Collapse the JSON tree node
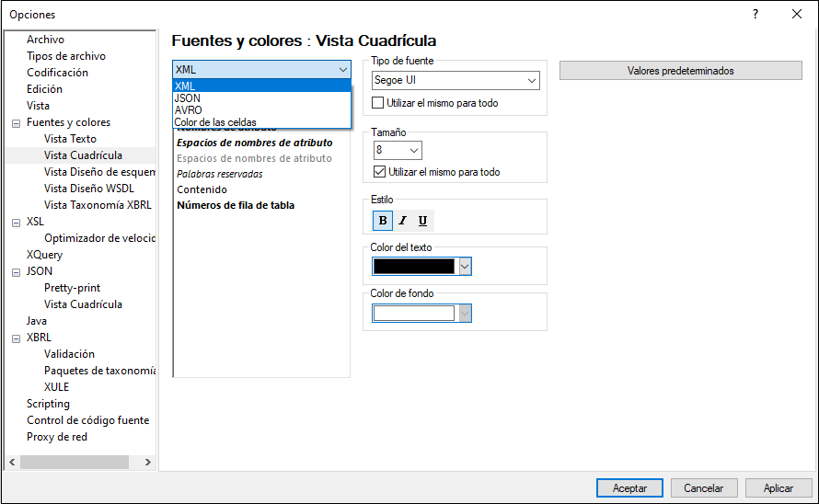 tap(17, 272)
